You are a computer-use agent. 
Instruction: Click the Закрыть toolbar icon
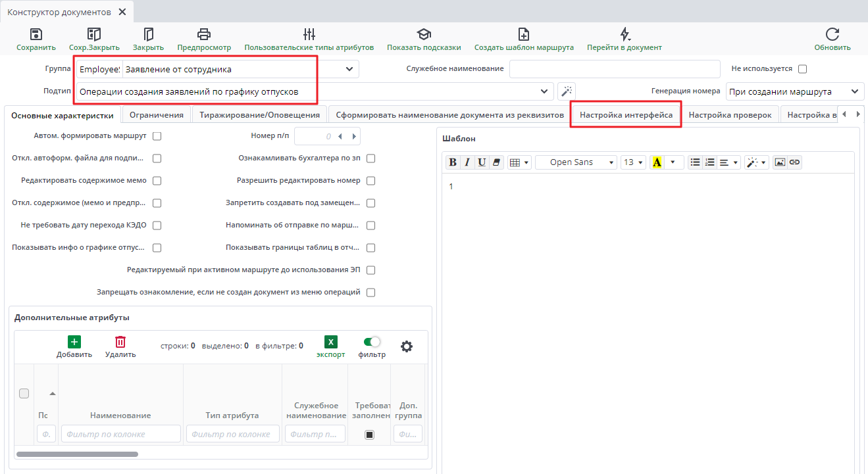pos(148,34)
